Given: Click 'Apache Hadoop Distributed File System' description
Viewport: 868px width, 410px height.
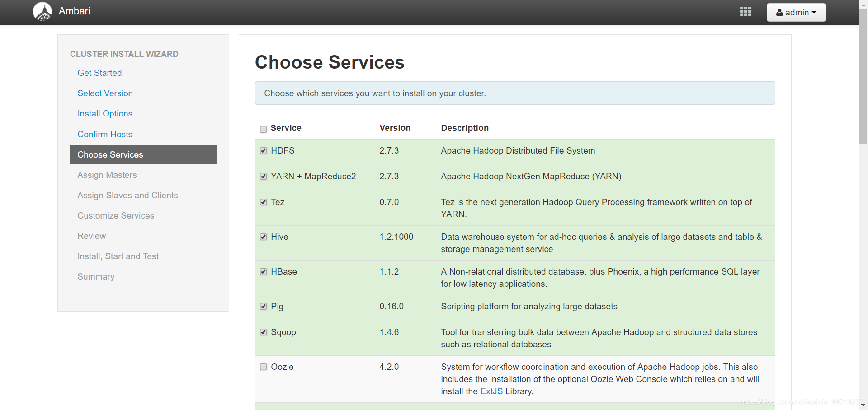Looking at the screenshot, I should point(518,150).
